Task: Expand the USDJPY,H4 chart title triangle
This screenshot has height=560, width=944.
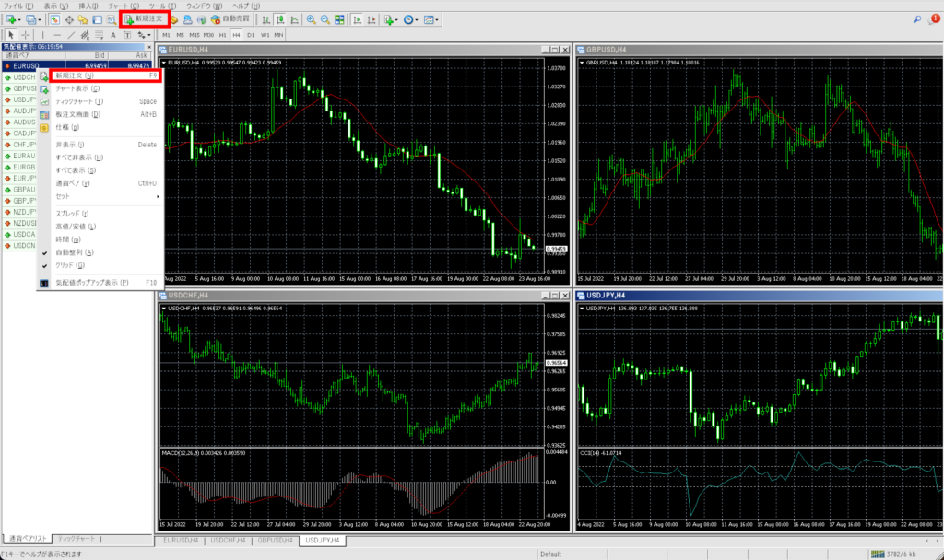Action: (582, 309)
